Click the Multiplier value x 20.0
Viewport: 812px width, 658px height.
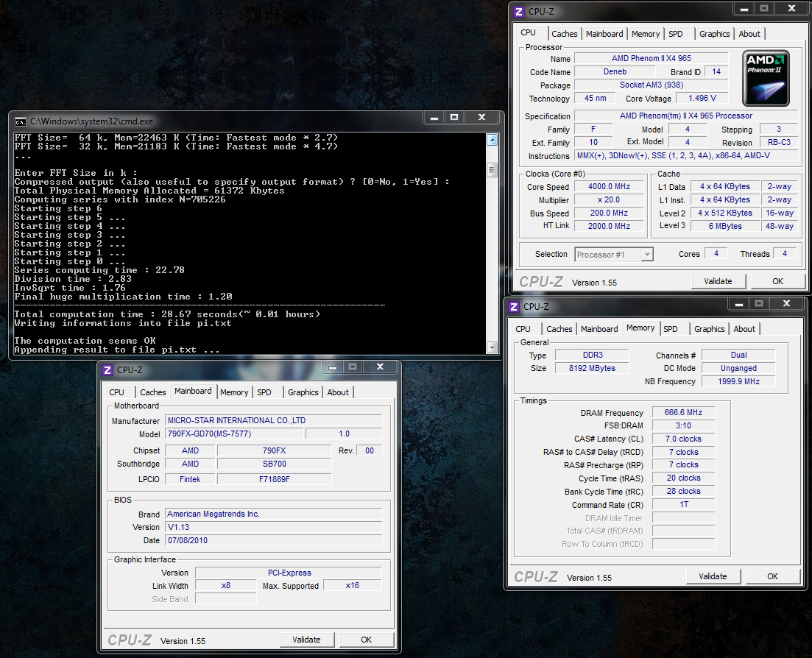609,200
